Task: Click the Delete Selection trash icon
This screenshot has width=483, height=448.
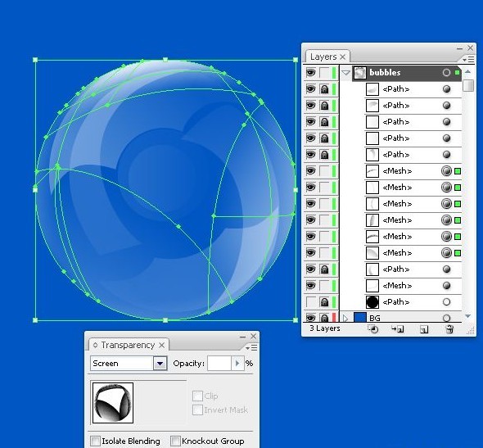Action: coord(449,329)
